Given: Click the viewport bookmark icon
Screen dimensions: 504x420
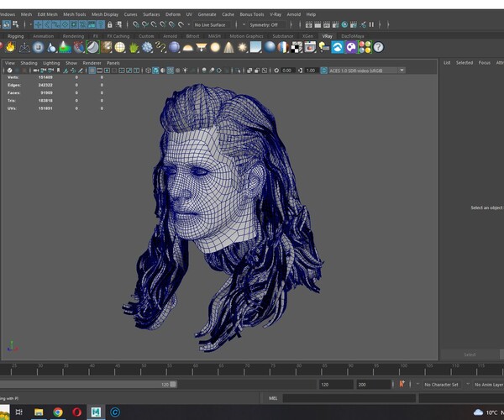Looking at the screenshot, I should 58,71.
